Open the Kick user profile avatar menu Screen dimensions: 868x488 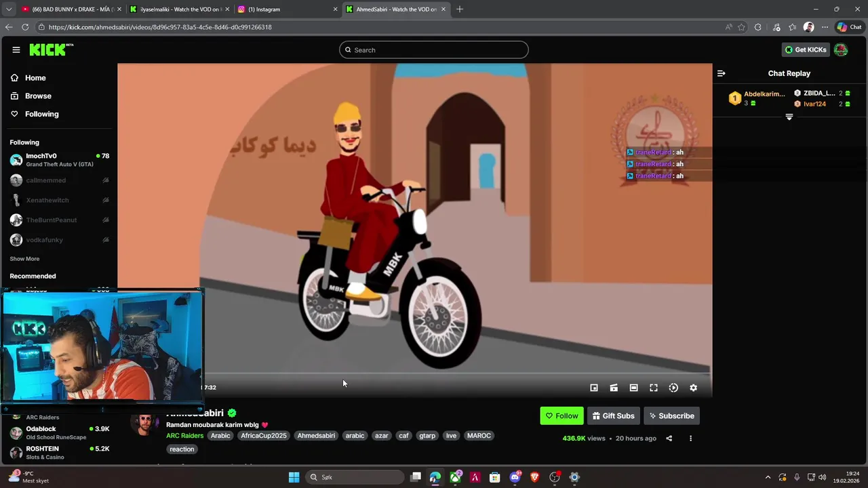841,49
